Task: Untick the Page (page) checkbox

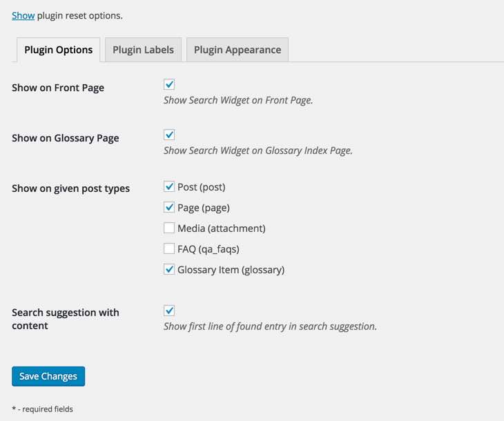Action: (x=169, y=207)
